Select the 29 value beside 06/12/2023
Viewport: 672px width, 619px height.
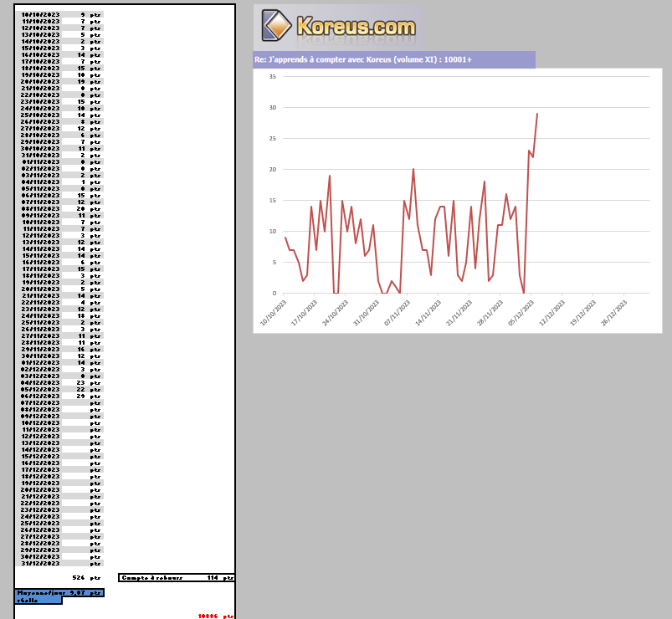[80, 396]
